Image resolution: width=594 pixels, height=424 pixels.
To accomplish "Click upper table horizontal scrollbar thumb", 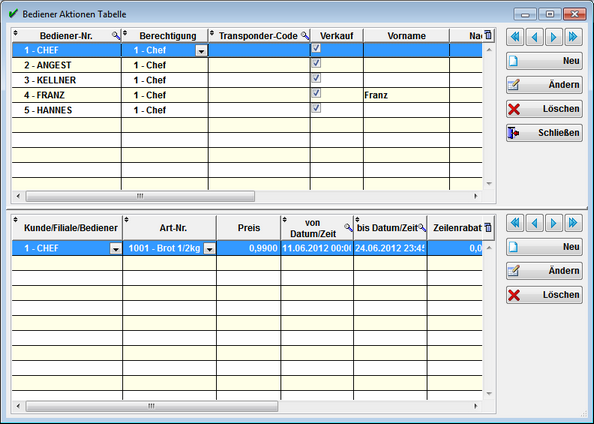I will (140, 196).
